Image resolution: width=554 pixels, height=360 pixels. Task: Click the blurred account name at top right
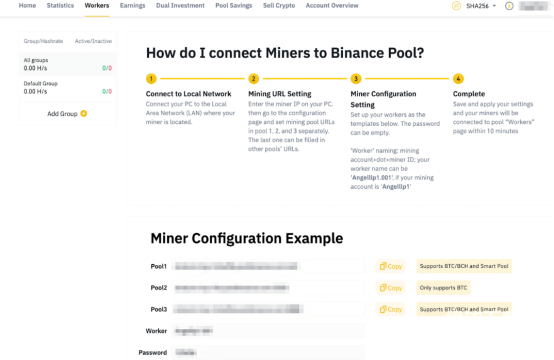point(533,6)
